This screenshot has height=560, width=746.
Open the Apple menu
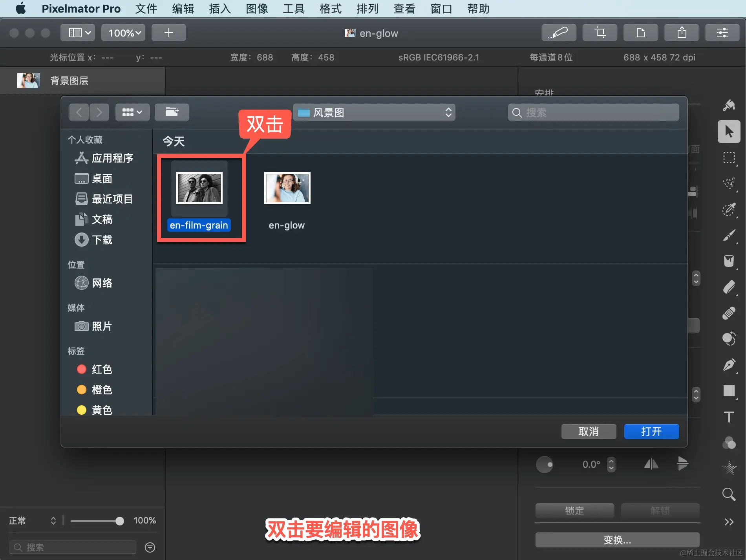click(x=21, y=8)
